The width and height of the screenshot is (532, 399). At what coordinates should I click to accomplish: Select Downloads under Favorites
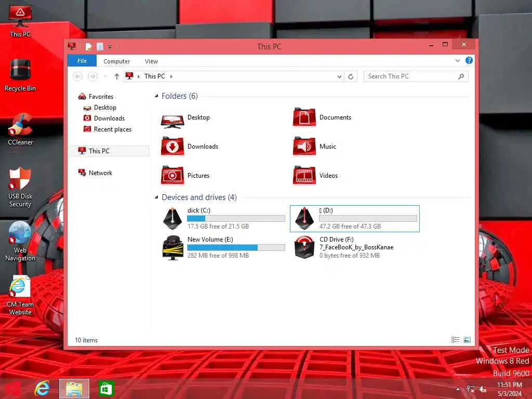click(109, 118)
